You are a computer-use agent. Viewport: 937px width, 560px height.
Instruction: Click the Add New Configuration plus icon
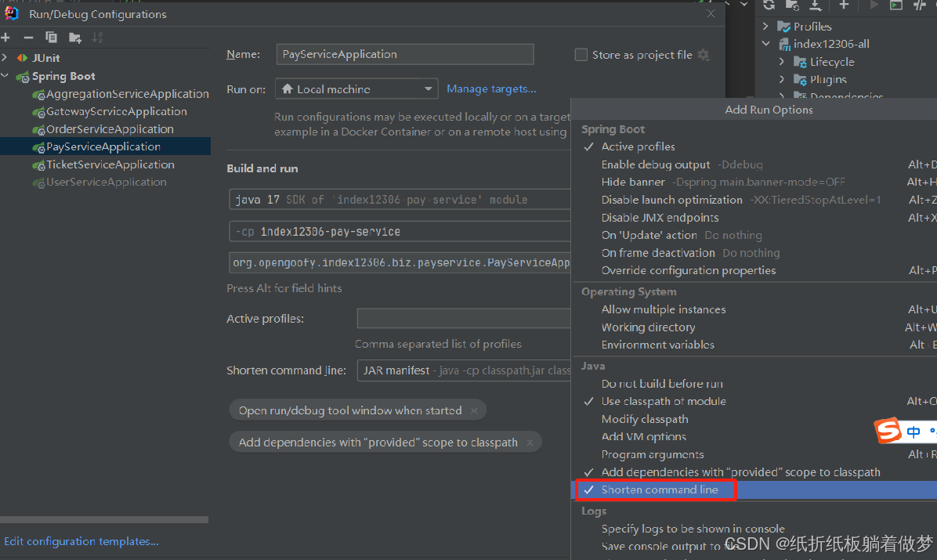(x=5, y=37)
